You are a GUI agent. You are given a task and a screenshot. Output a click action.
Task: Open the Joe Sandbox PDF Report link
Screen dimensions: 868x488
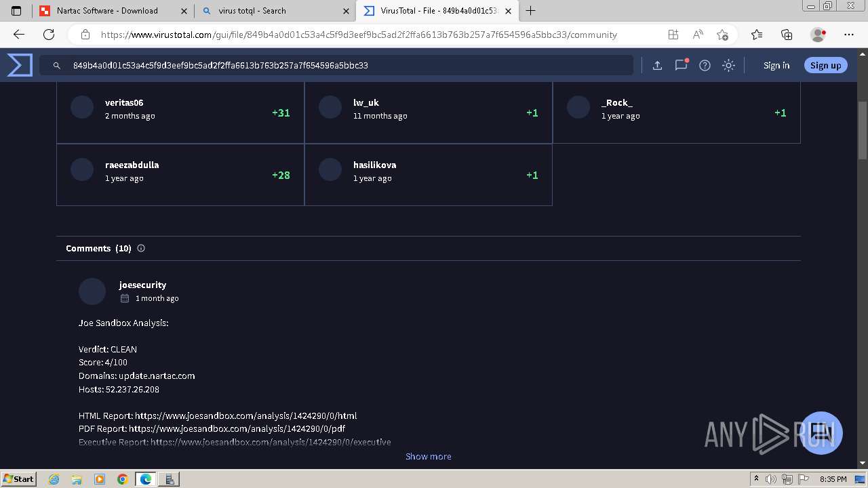click(237, 428)
